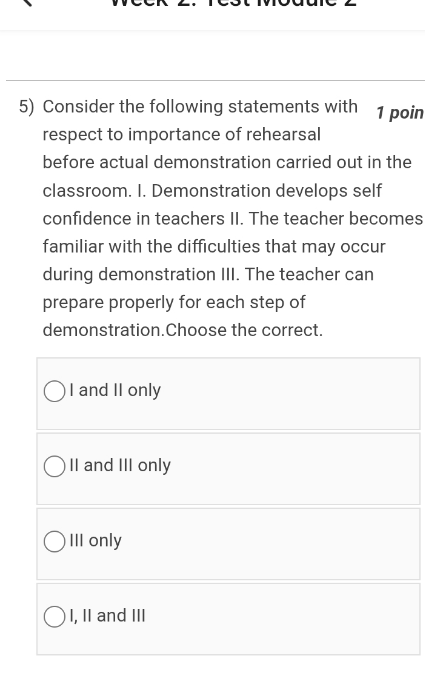This screenshot has height=687, width=425.
Task: Click the 'I and II only' answer label
Action: point(115,390)
